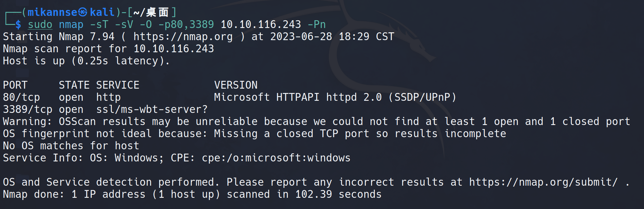Click the Kali skull symbol in the prompt

tap(83, 12)
